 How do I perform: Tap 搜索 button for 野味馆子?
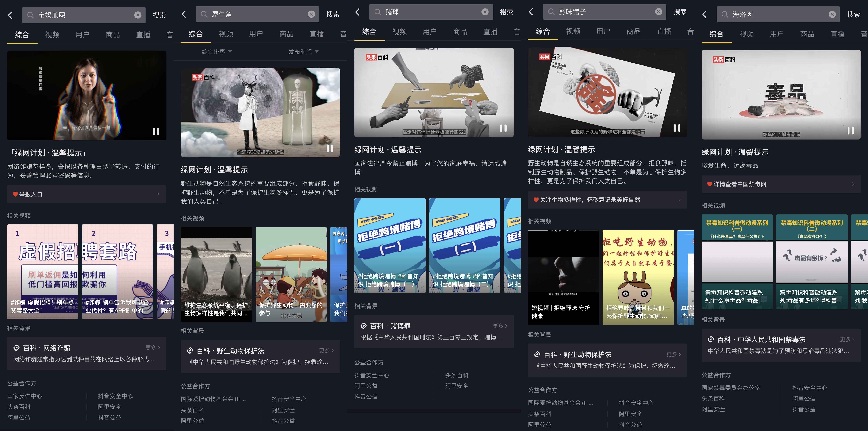point(680,12)
